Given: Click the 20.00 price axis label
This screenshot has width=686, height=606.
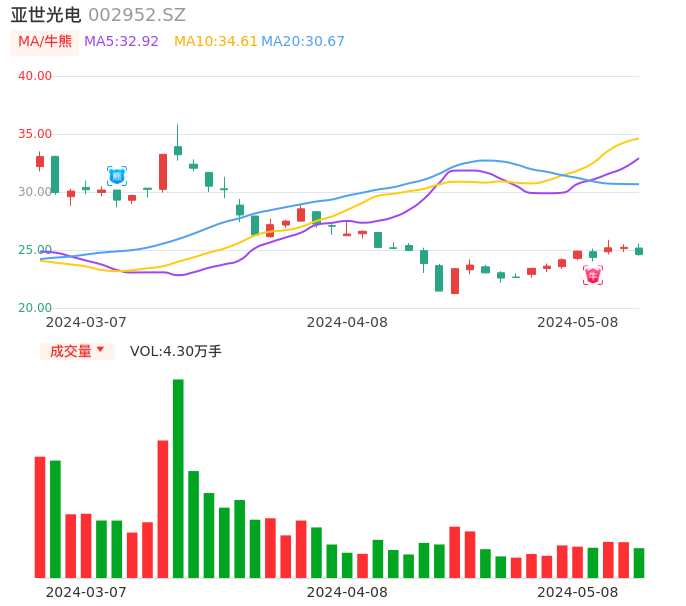Looking at the screenshot, I should click(35, 308).
